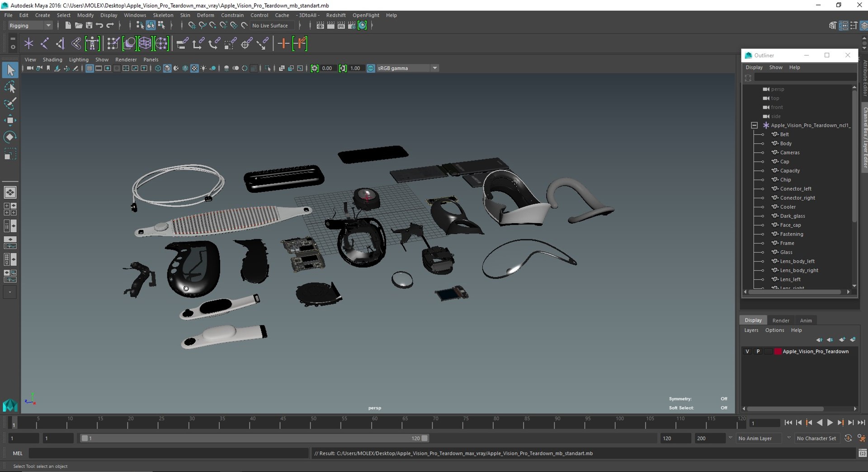This screenshot has height=472, width=868.
Task: Toggle resolution gate in viewport toolbar
Action: click(x=108, y=68)
